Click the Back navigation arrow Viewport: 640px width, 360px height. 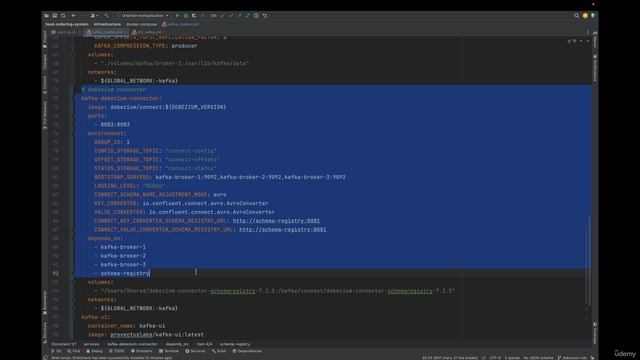click(73, 16)
